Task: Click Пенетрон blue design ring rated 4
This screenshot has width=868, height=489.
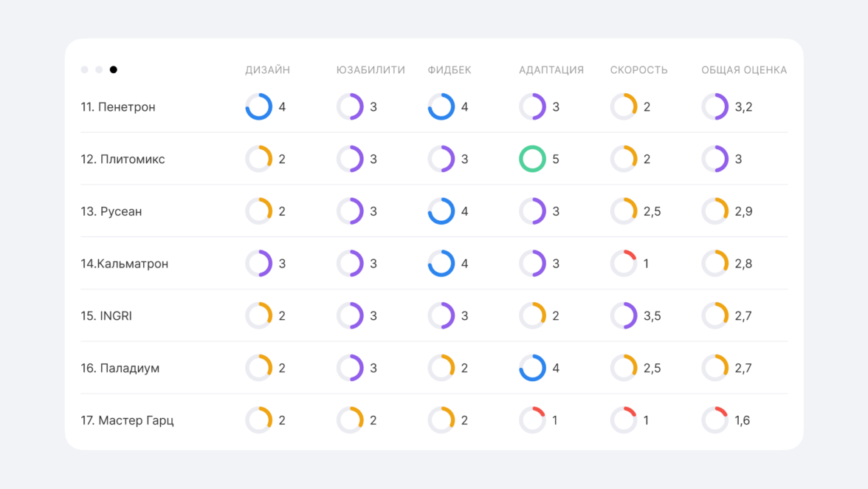Action: [x=259, y=106]
